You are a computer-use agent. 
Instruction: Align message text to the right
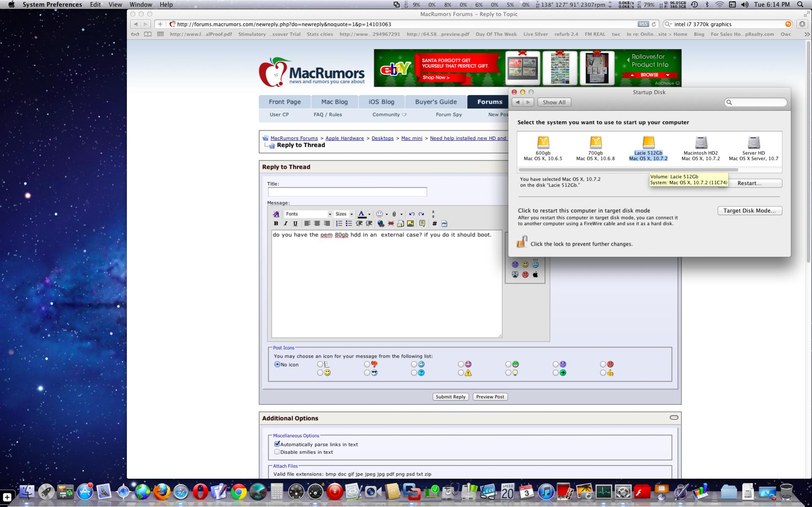327,223
